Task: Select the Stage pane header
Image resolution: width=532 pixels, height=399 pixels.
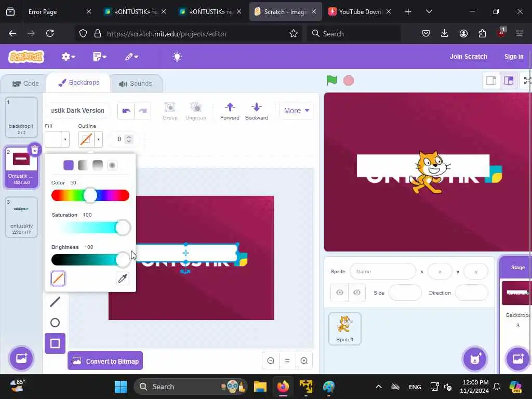Action: tap(518, 268)
